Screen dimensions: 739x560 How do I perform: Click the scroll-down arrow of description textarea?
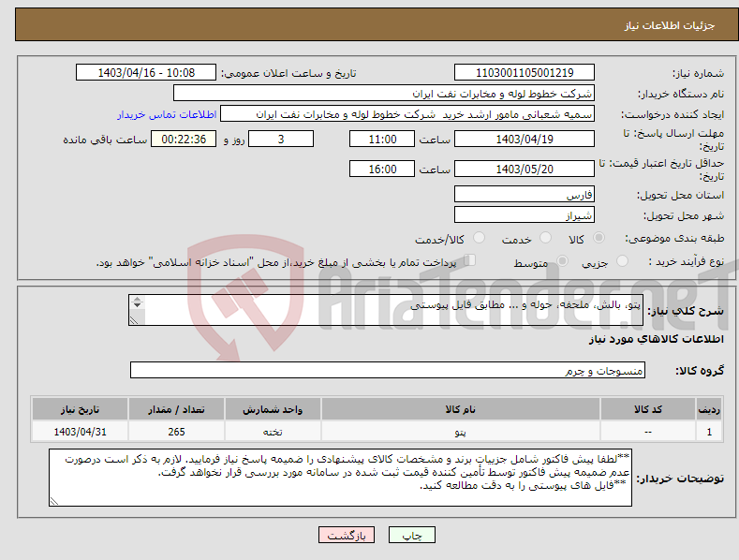tap(137, 305)
